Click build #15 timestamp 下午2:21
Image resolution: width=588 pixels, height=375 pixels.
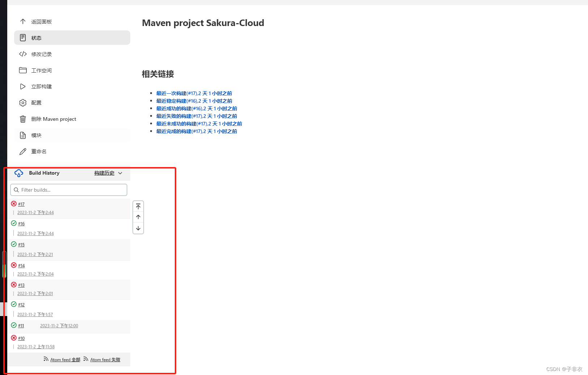[35, 255]
